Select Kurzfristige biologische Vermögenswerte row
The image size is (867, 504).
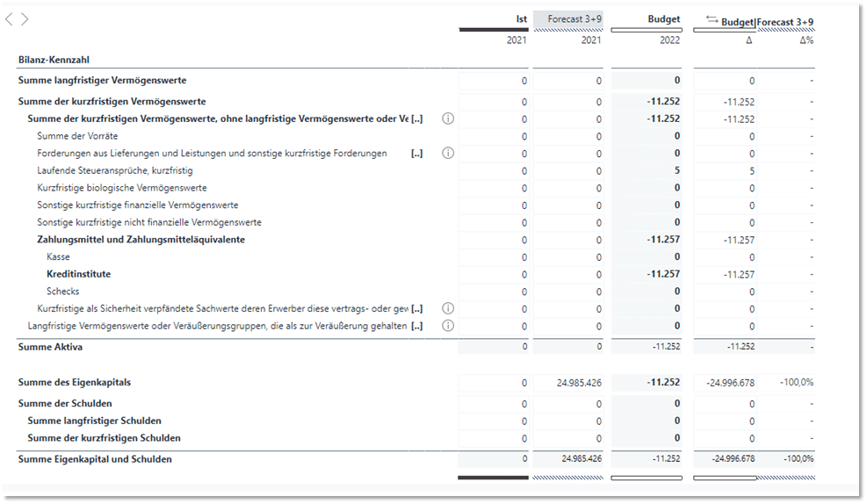[121, 188]
